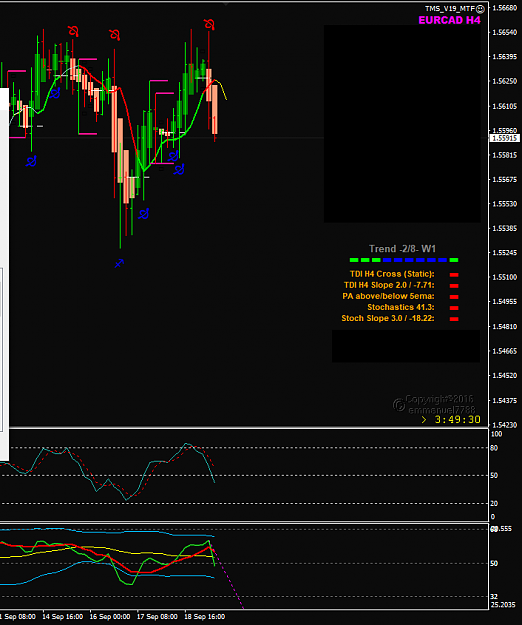The width and height of the screenshot is (522, 625).
Task: Click red status block beside TDI H4 Slope
Action: pos(454,286)
